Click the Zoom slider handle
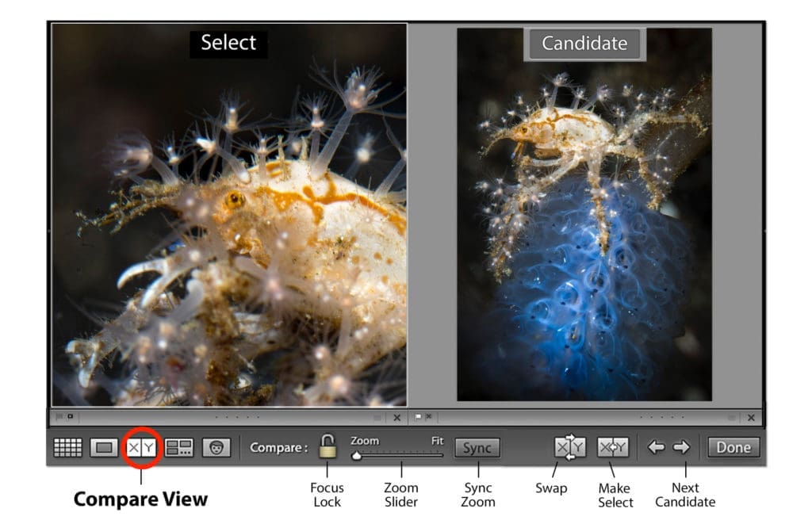This screenshot has width=812, height=528. pyautogui.click(x=356, y=456)
